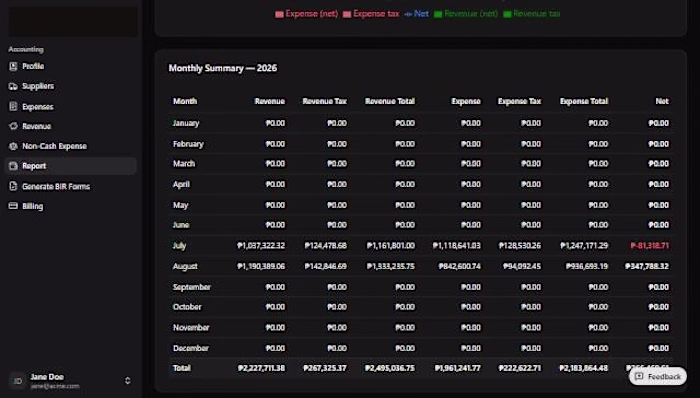
Task: Select the July row label
Action: pos(179,246)
